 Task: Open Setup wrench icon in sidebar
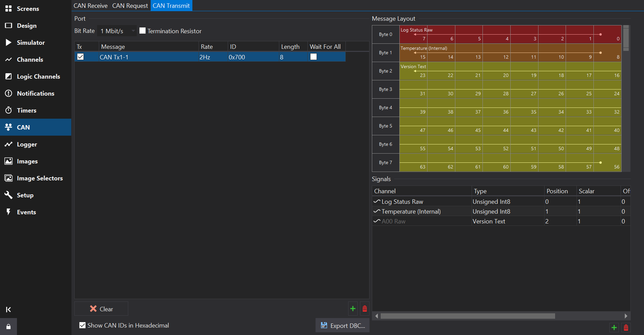[x=8, y=195]
